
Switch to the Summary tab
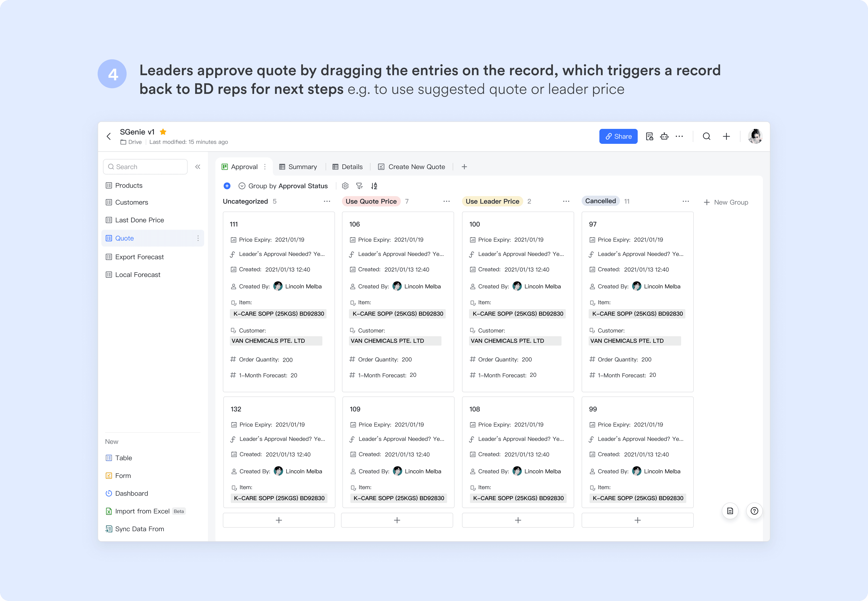click(298, 167)
